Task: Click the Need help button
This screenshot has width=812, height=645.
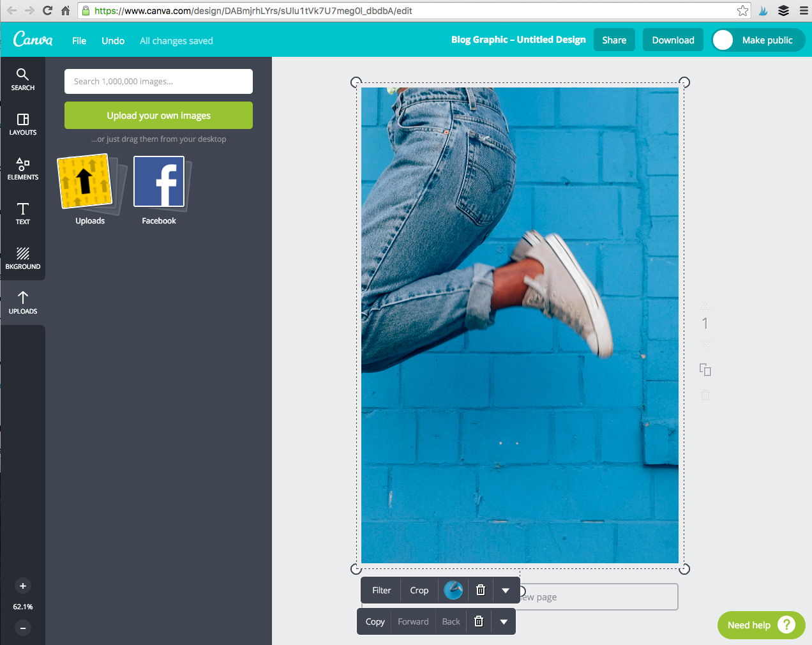Action: point(762,625)
